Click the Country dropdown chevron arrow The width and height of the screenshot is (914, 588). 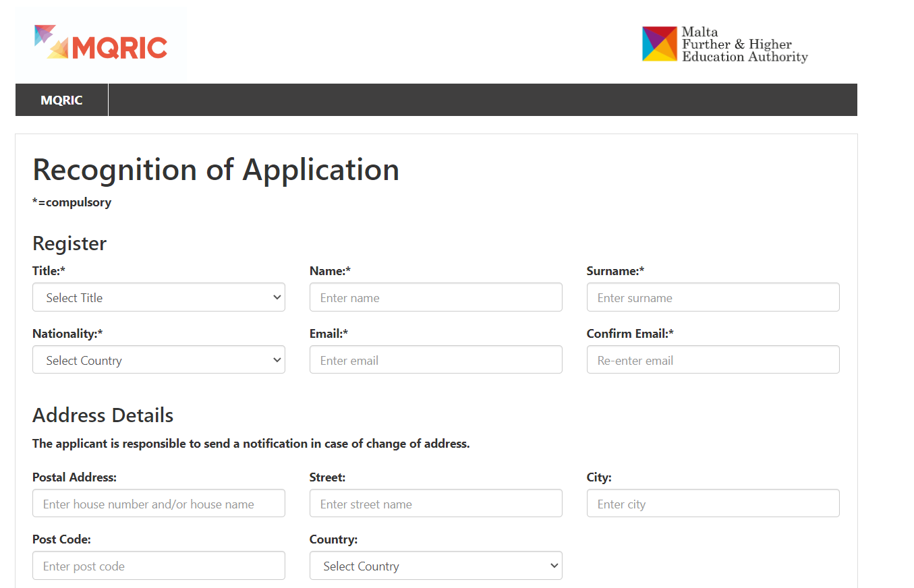pyautogui.click(x=554, y=566)
